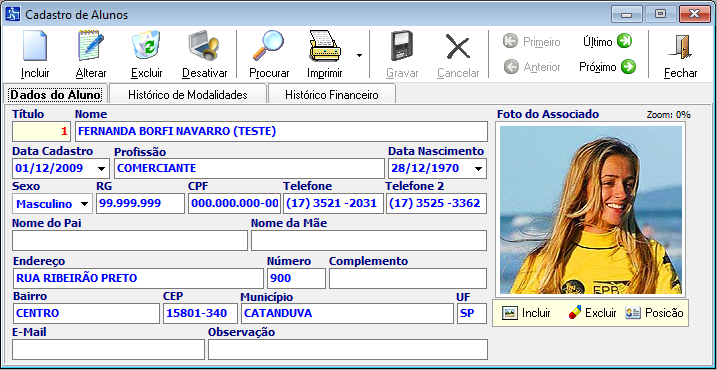Open the Histórico Financeiro tab
Screen dimensions: 717x370
[332, 95]
